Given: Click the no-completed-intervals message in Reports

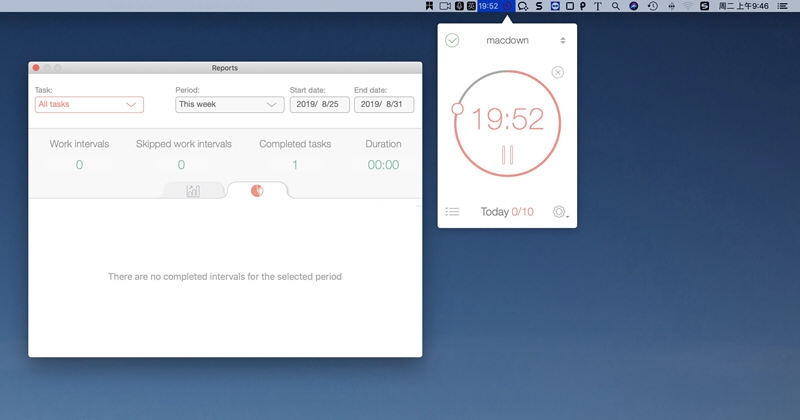Looking at the screenshot, I should pos(225,277).
